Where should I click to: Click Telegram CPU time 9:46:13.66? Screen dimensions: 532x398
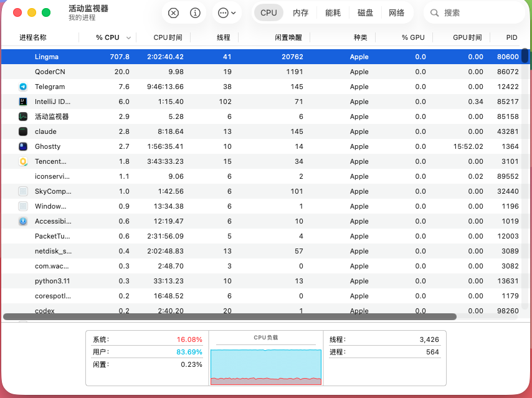click(165, 87)
